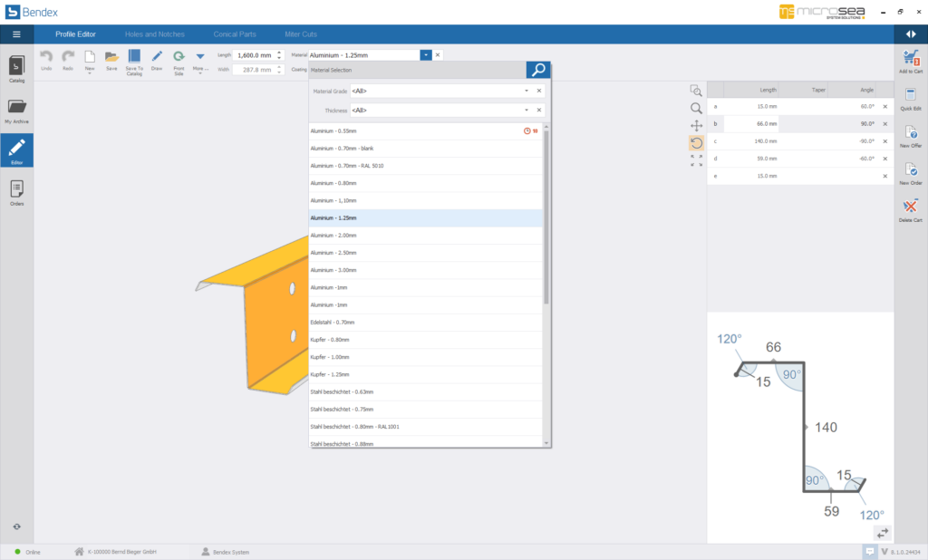The height and width of the screenshot is (560, 928).
Task: Collapse the Material combo box arrow
Action: point(425,55)
